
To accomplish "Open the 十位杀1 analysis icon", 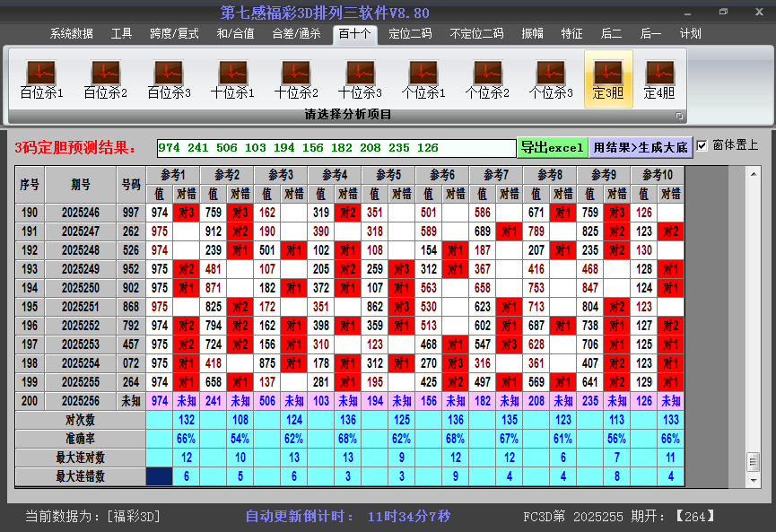I will [232, 79].
